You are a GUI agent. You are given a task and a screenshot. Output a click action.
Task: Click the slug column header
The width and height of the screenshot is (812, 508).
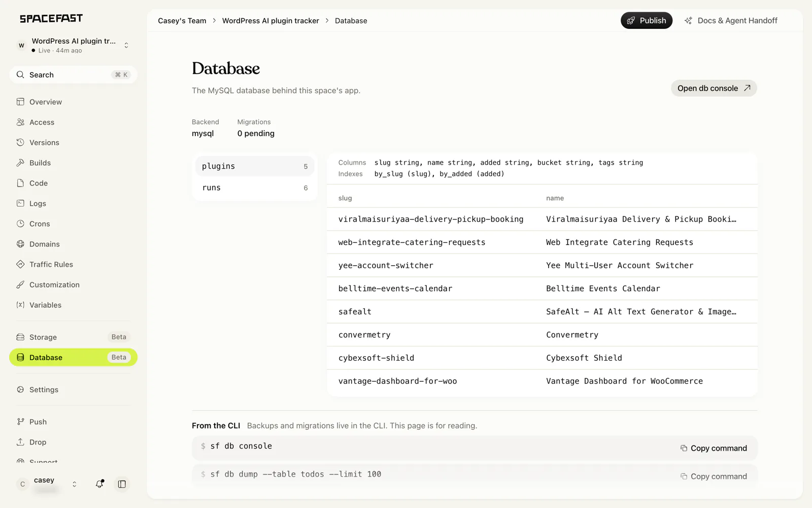point(345,198)
